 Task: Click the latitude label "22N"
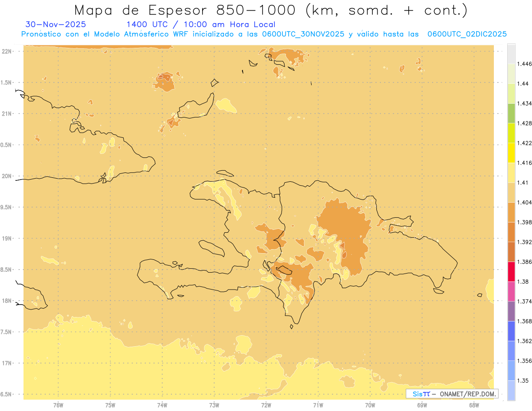point(7,51)
